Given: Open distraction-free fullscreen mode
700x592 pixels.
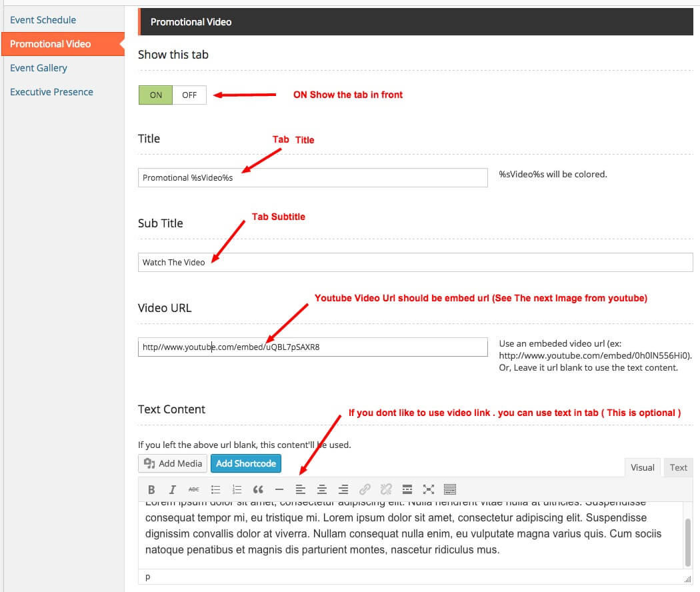Looking at the screenshot, I should click(429, 489).
